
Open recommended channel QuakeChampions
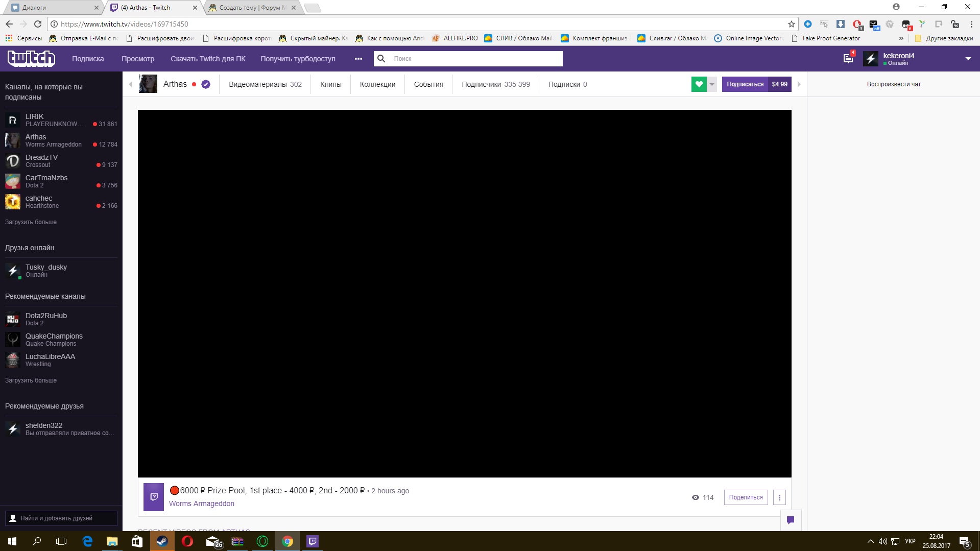coord(61,340)
